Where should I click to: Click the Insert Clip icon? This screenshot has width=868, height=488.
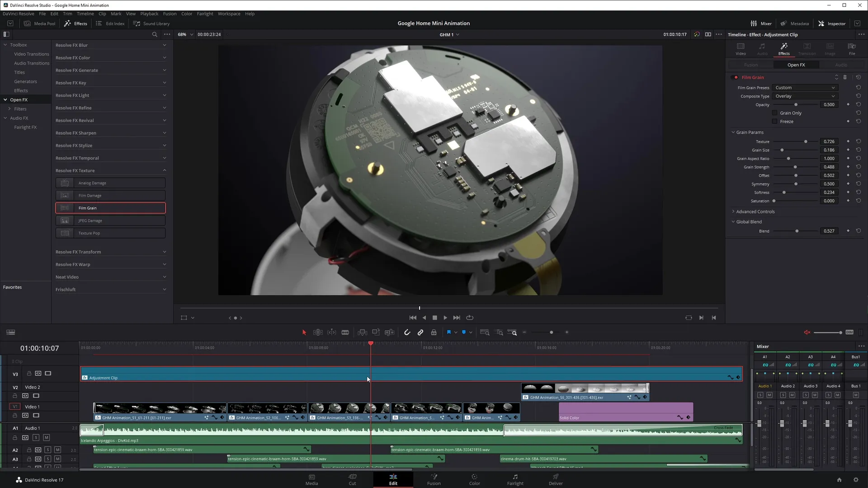(x=362, y=333)
